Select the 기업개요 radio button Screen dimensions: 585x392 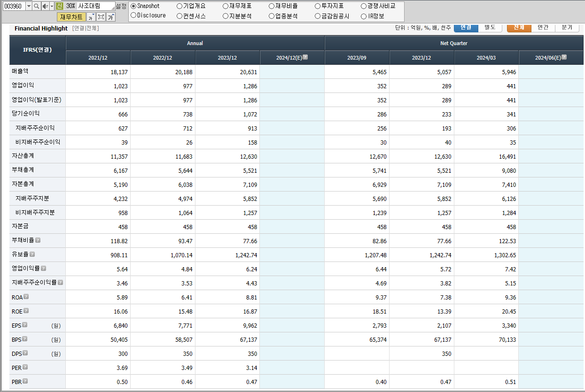(x=179, y=6)
